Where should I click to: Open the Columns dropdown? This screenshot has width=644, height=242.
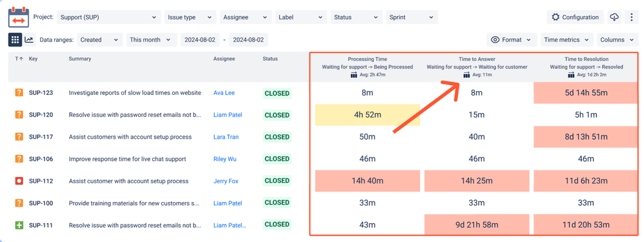(x=618, y=40)
